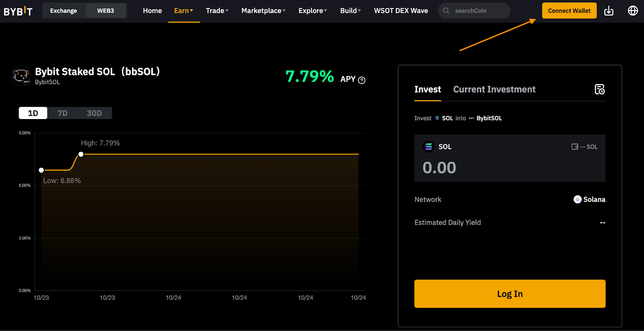Click the Estimated Daily Yield label
644x331 pixels.
[x=448, y=222]
